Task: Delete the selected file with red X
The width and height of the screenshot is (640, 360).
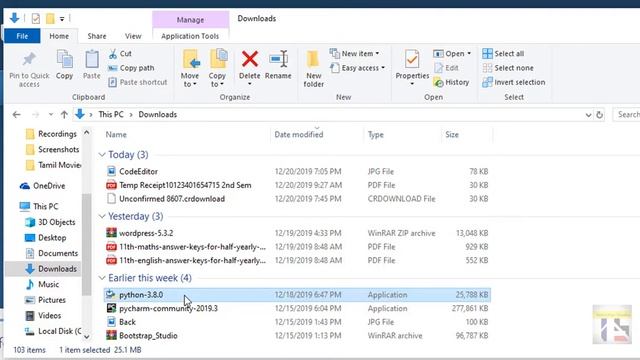Action: point(249,60)
